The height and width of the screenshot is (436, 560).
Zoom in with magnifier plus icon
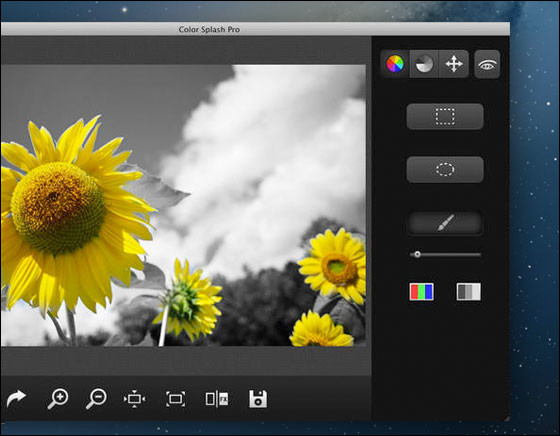[x=58, y=399]
